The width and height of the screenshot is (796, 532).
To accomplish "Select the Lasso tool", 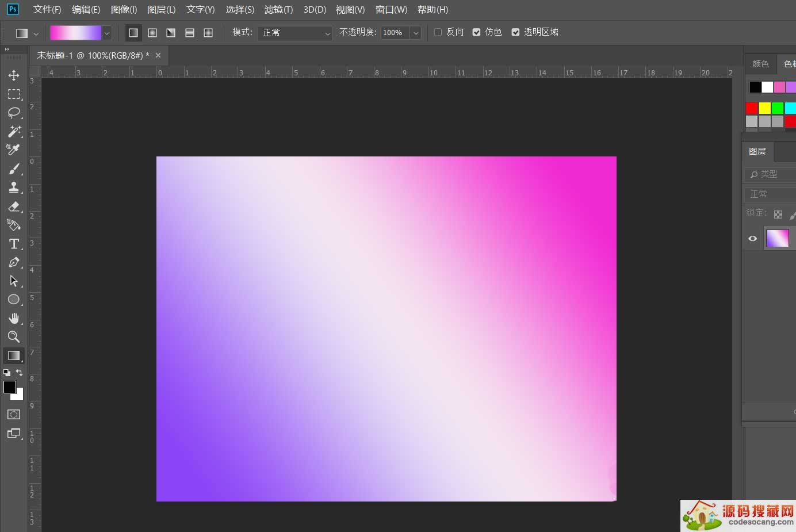I will tap(14, 113).
